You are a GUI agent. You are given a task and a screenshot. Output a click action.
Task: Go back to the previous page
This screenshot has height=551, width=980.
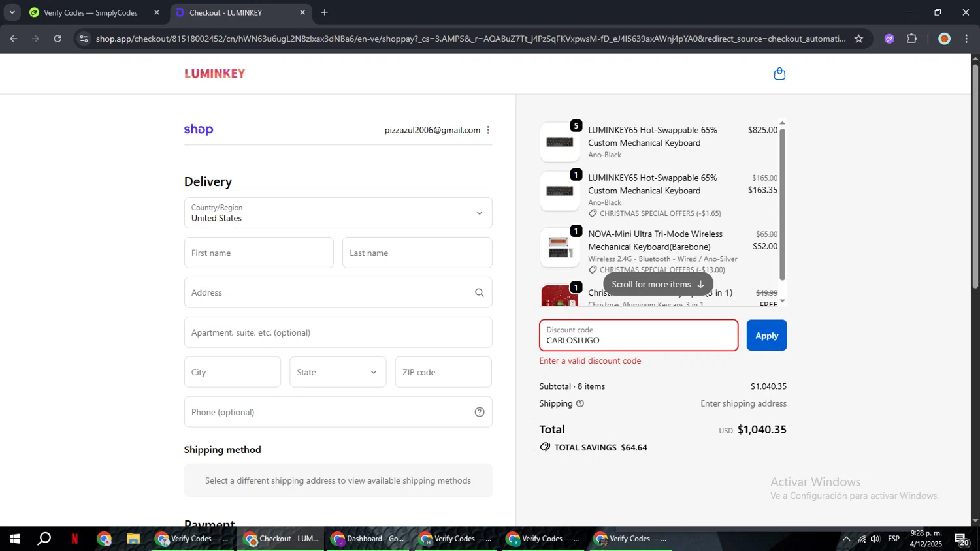(14, 39)
